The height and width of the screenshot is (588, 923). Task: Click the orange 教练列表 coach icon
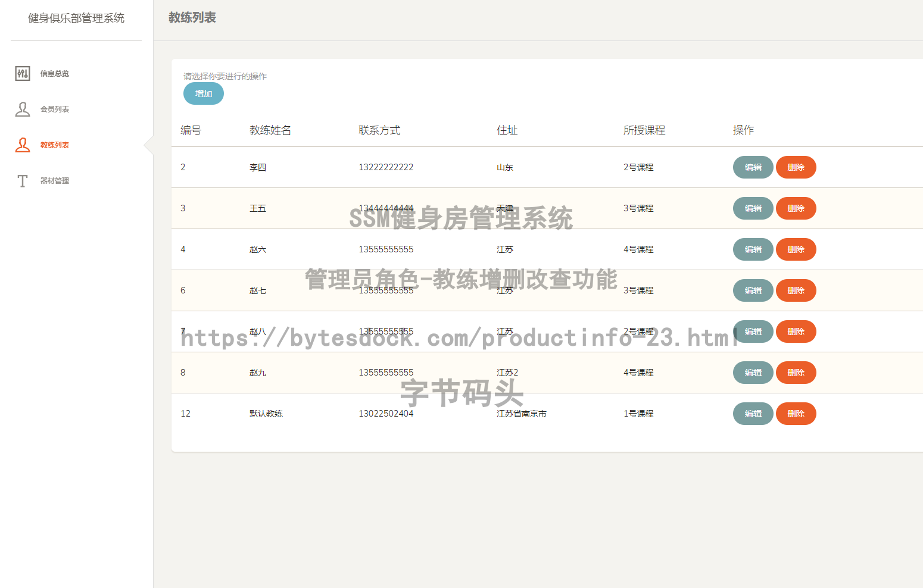pos(23,145)
